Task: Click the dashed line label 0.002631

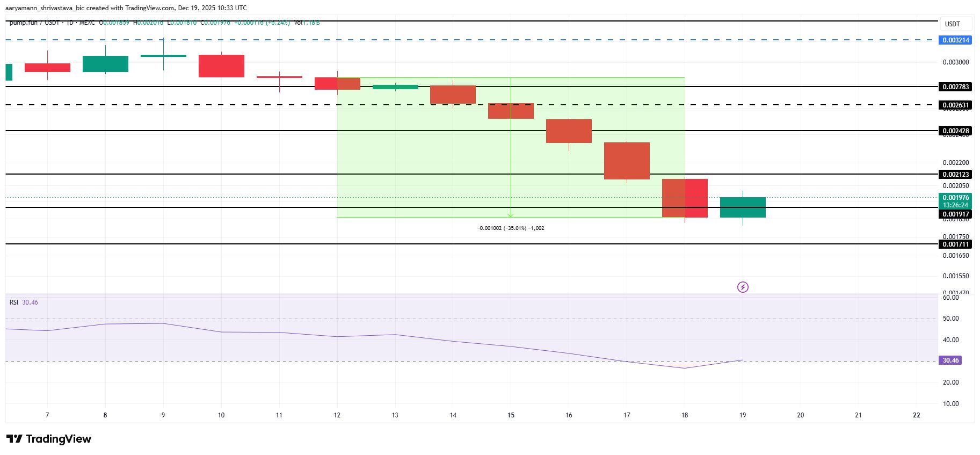Action: coord(956,105)
